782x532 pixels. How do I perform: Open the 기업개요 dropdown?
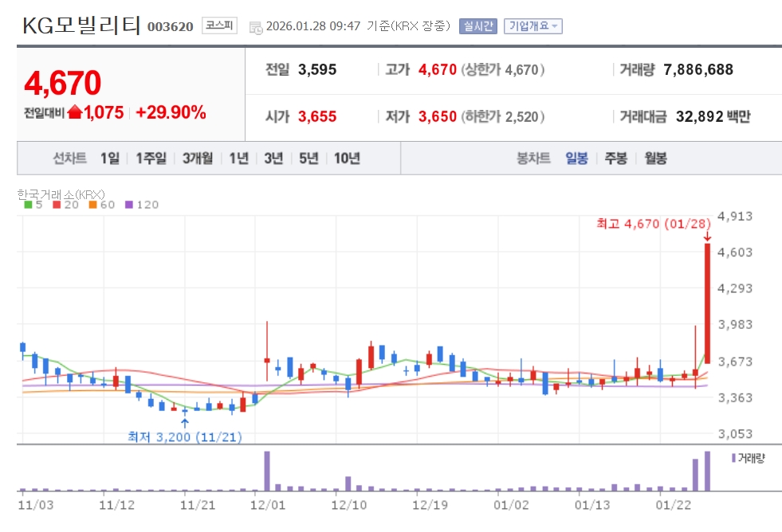533,26
